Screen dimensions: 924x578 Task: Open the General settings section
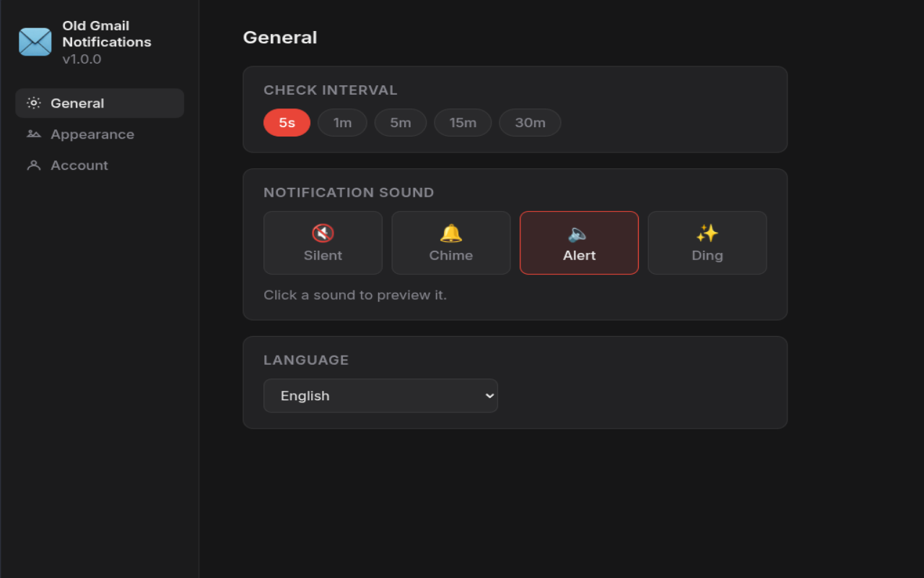pos(100,103)
